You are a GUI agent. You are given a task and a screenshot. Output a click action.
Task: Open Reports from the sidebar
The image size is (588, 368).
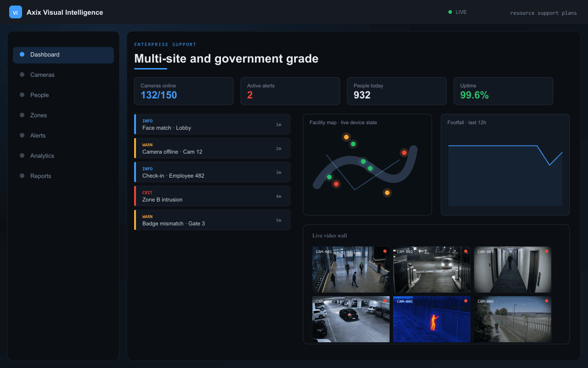(x=63, y=176)
